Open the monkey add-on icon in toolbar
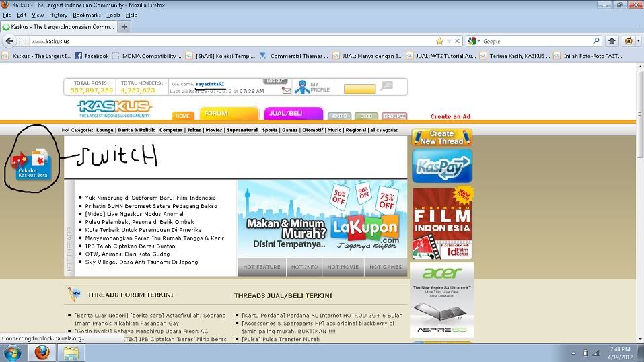Image resolution: width=644 pixels, height=362 pixels. click(x=629, y=40)
